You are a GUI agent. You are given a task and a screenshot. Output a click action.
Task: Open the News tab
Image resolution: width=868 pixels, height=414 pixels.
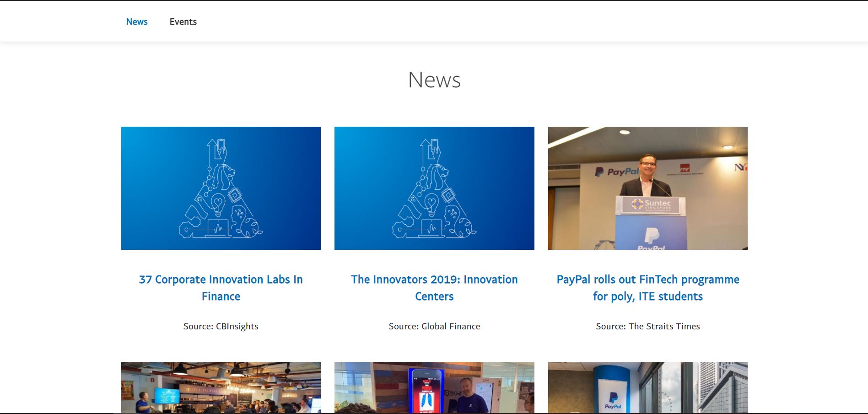point(137,22)
